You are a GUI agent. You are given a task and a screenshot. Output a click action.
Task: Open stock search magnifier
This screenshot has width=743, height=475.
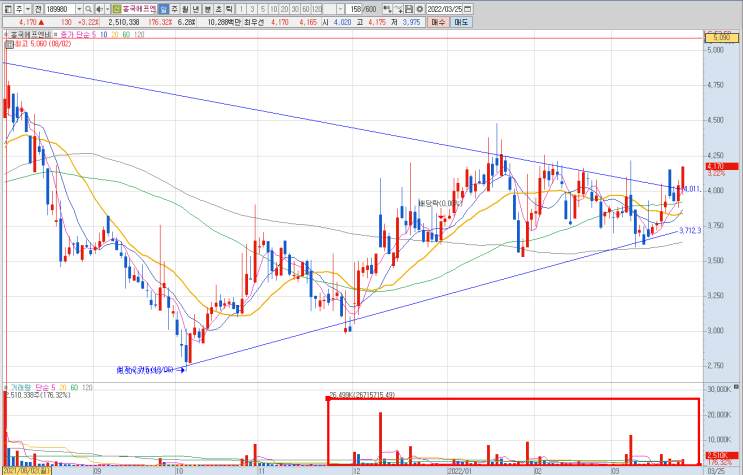point(88,9)
